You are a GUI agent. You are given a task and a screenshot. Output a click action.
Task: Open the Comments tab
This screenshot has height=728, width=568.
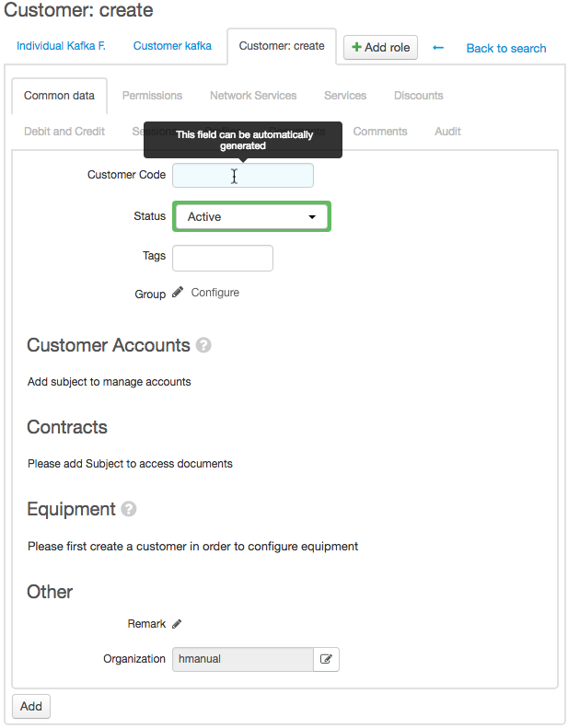380,132
